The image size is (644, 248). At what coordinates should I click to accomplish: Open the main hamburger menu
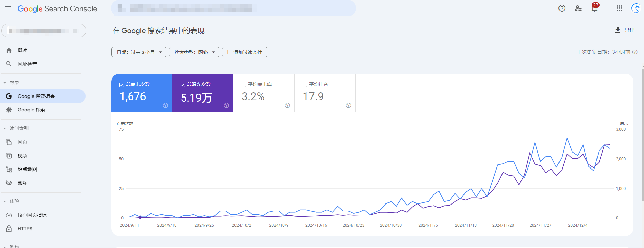pyautogui.click(x=8, y=8)
